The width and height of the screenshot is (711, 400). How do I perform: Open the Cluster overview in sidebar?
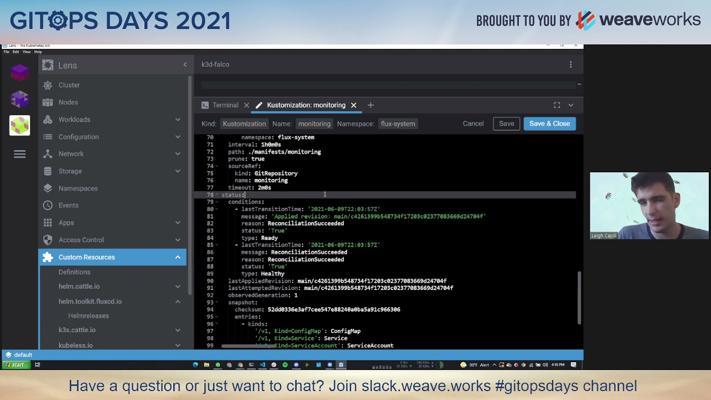(x=68, y=85)
